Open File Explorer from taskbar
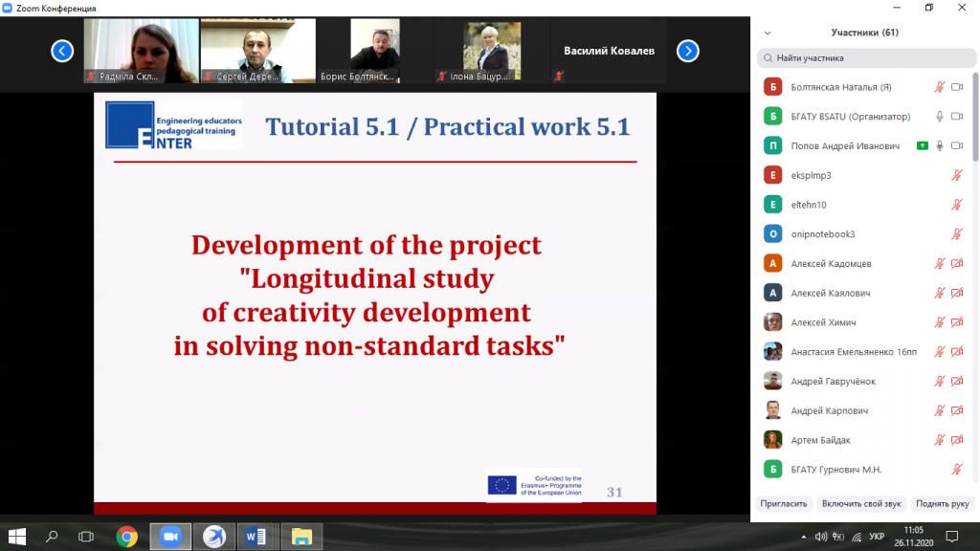The height and width of the screenshot is (551, 980). 301,537
